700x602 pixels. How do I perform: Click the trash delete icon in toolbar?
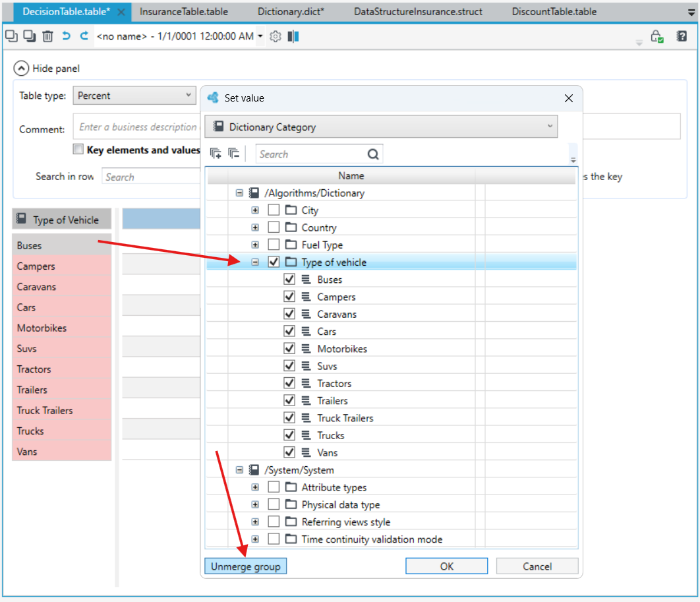coord(47,36)
